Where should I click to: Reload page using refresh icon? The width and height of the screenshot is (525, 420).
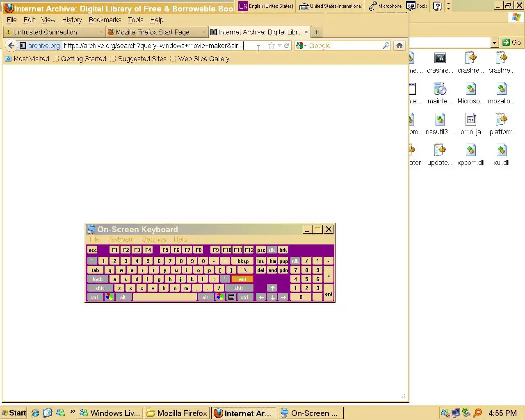click(x=287, y=46)
